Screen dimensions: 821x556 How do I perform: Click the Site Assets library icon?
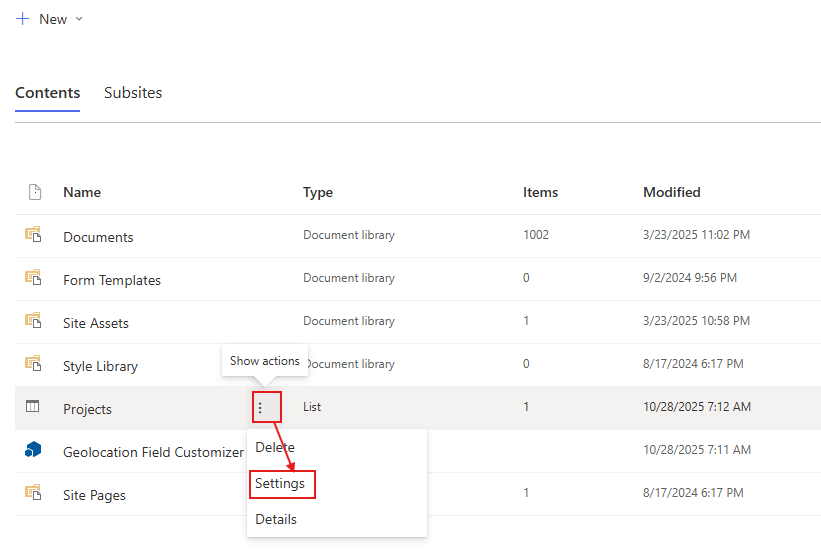click(x=33, y=321)
